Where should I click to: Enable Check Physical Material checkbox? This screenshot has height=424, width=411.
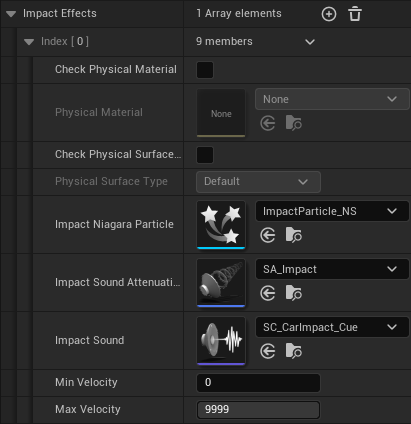pyautogui.click(x=205, y=70)
